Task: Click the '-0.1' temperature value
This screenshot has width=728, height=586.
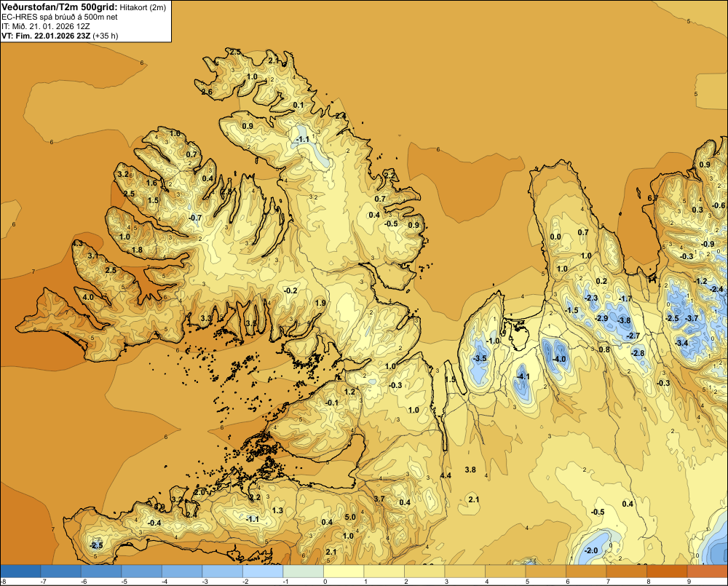Action: (x=332, y=403)
